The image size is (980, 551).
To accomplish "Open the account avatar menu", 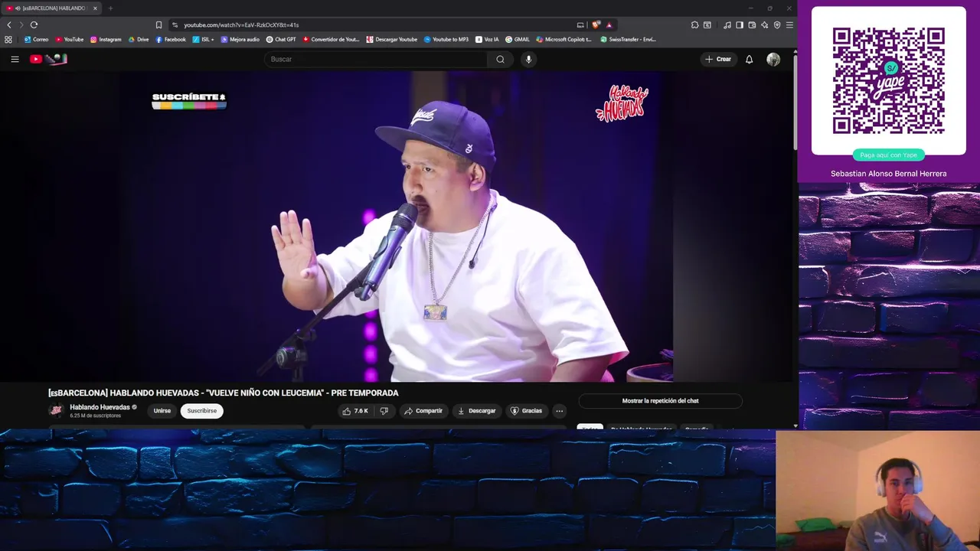I will tap(773, 59).
